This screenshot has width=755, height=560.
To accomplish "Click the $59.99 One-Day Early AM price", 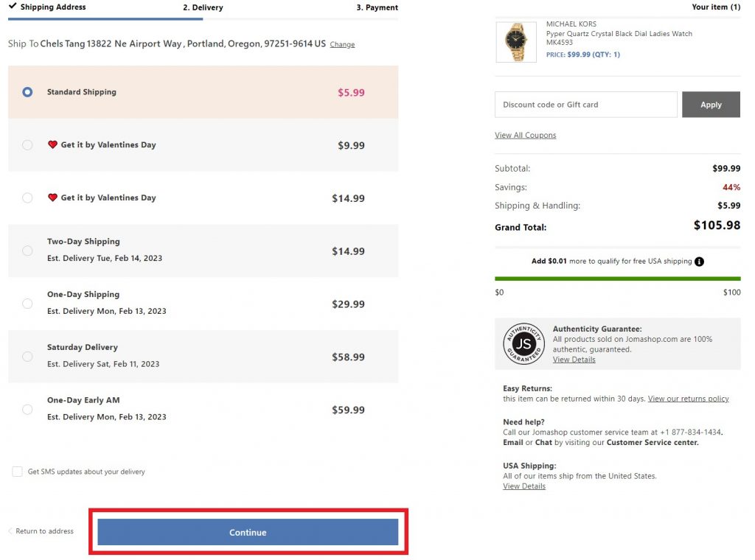I will [348, 410].
